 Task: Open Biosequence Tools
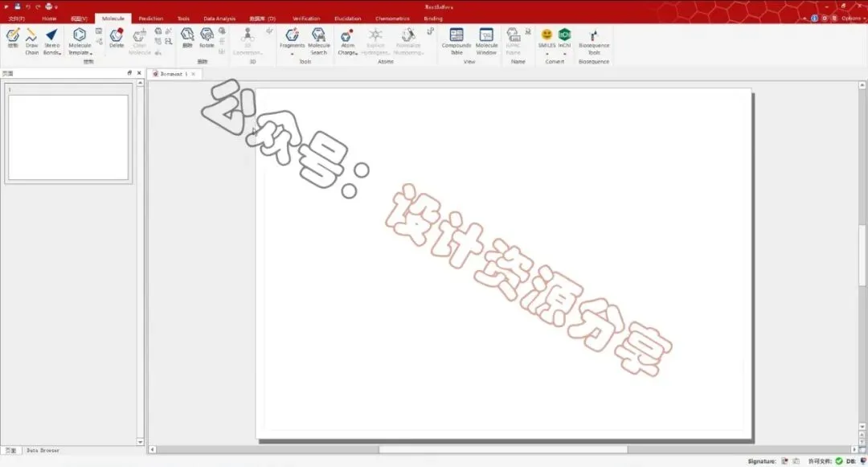point(593,42)
